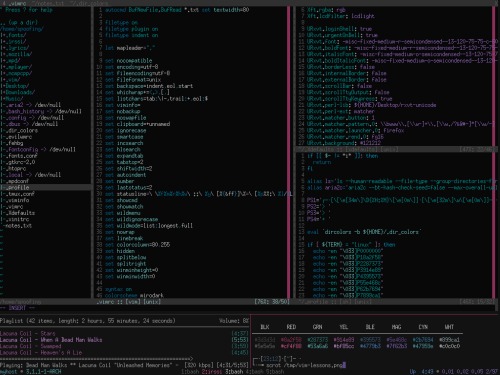Viewport: 500px width, 375px height.
Task: Click the yellow color value #914e89
Action: pyautogui.click(x=344, y=340)
